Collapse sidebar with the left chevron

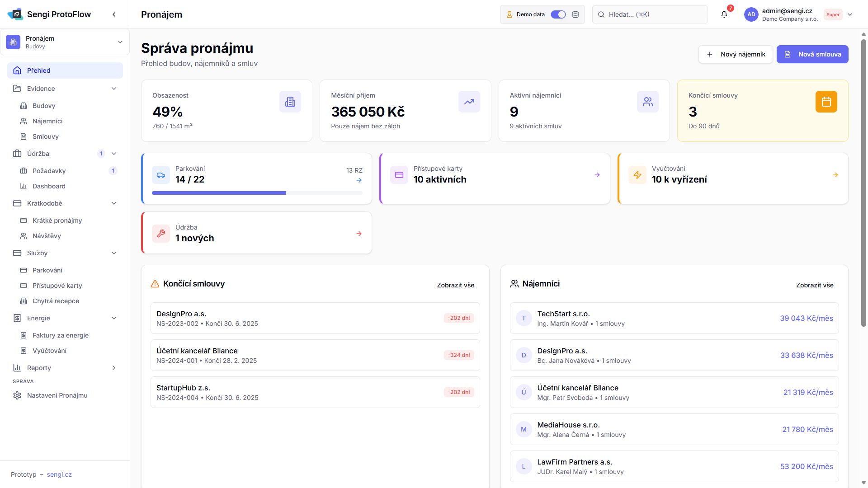(114, 14)
